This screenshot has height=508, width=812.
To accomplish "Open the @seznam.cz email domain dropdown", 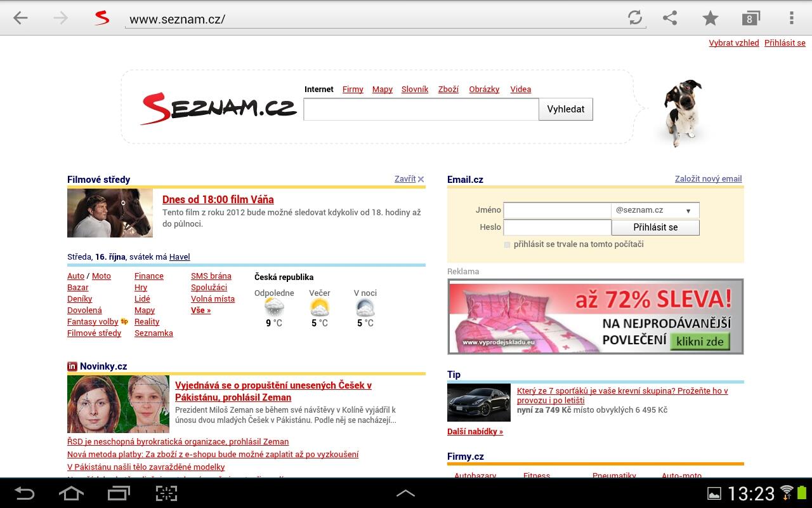I will pyautogui.click(x=655, y=210).
